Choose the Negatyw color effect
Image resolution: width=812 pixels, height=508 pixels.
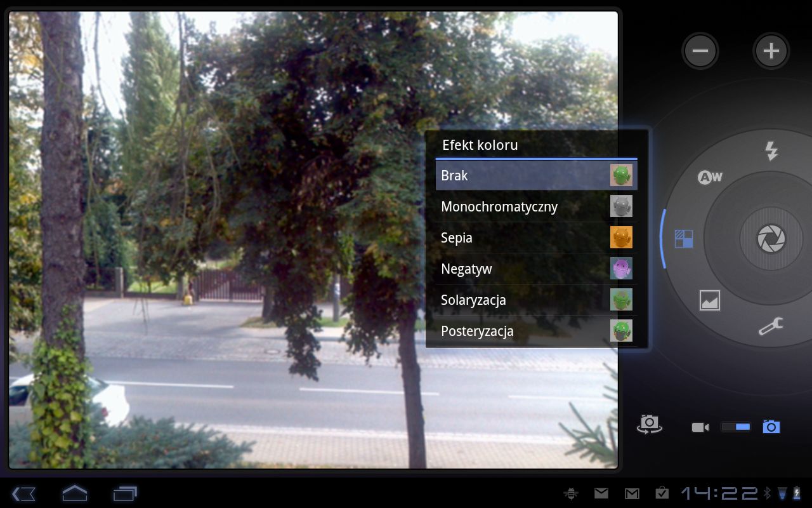pos(536,269)
